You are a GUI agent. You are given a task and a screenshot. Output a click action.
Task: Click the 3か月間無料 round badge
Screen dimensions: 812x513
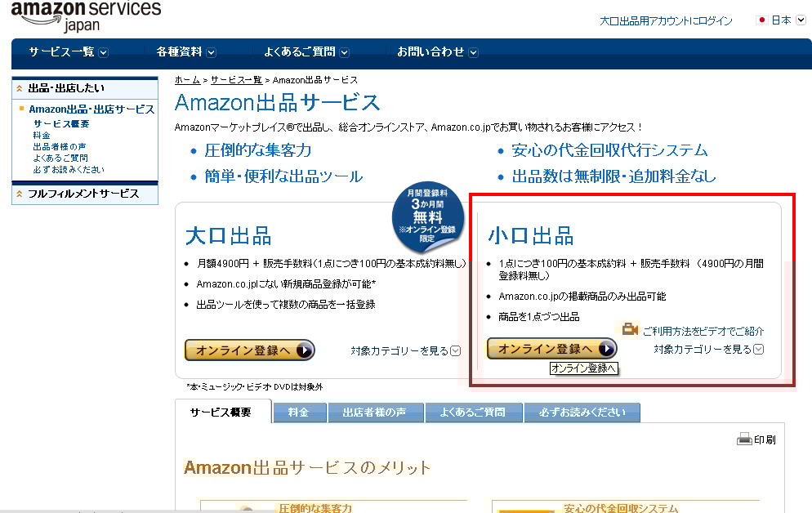click(x=427, y=216)
